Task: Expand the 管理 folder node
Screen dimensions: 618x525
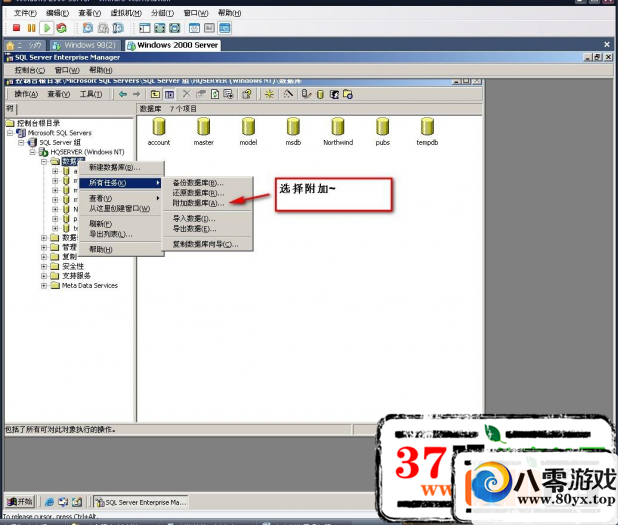Action: (44, 247)
